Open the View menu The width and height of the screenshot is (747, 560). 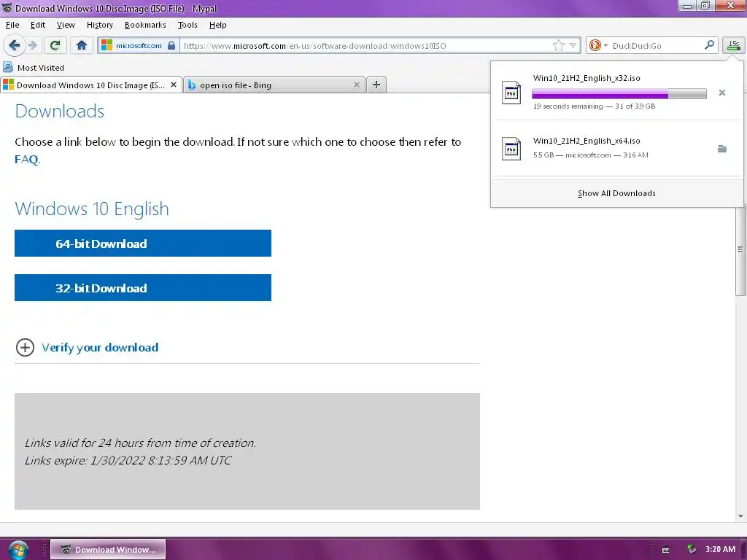(x=66, y=25)
